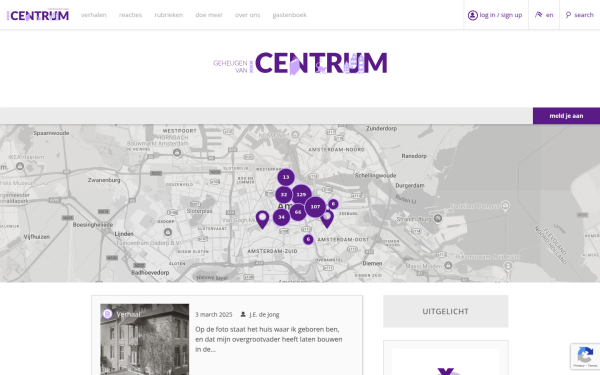Viewport: 600px width, 375px height.
Task: Click the Strand IJburg map place icon
Action: (438, 218)
